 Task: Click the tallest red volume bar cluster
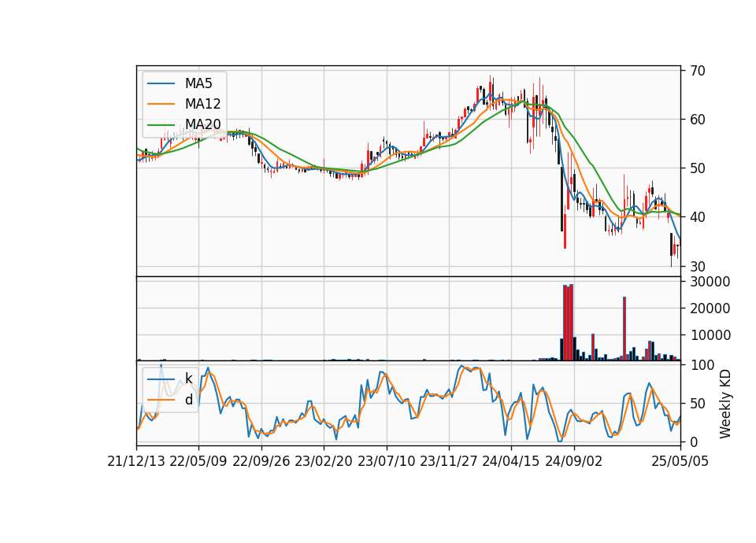[x=568, y=323]
